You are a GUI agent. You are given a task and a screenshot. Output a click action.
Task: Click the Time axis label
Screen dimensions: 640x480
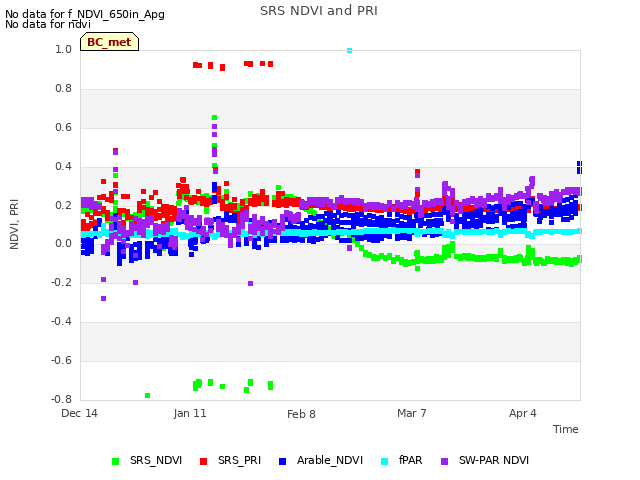pyautogui.click(x=566, y=429)
